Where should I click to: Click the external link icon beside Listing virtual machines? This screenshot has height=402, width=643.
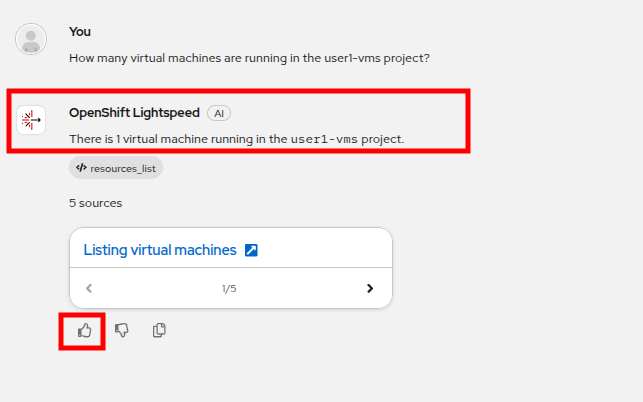pyautogui.click(x=251, y=250)
